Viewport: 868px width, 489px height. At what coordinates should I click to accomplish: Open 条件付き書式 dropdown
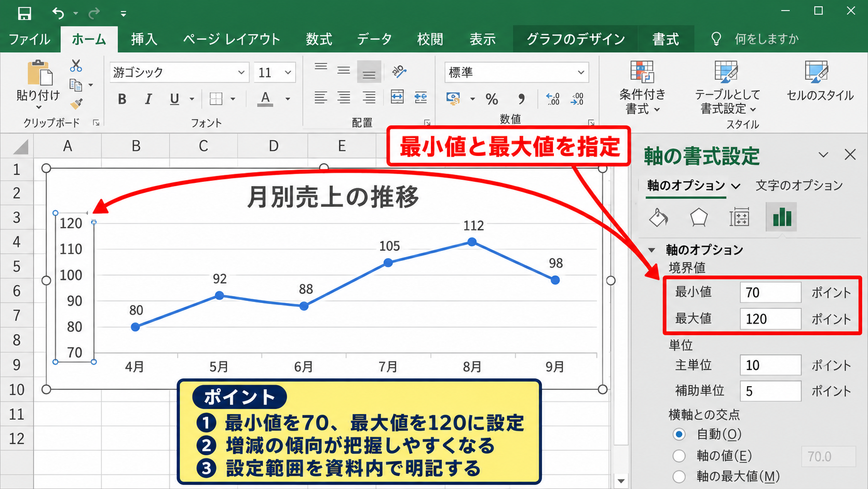643,87
